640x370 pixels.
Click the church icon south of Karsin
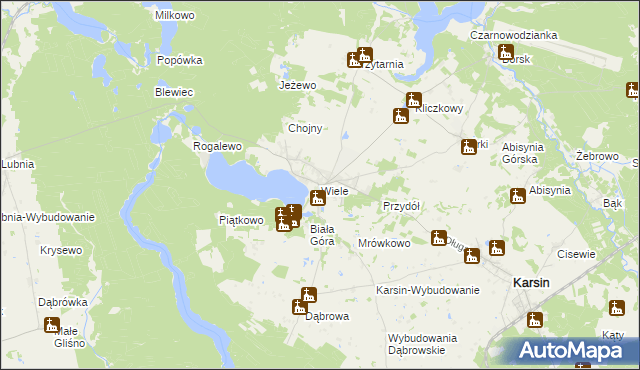[x=535, y=320]
